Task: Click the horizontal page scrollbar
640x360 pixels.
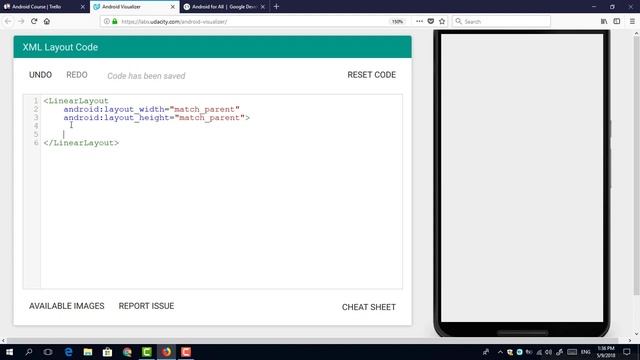Action: [312, 340]
